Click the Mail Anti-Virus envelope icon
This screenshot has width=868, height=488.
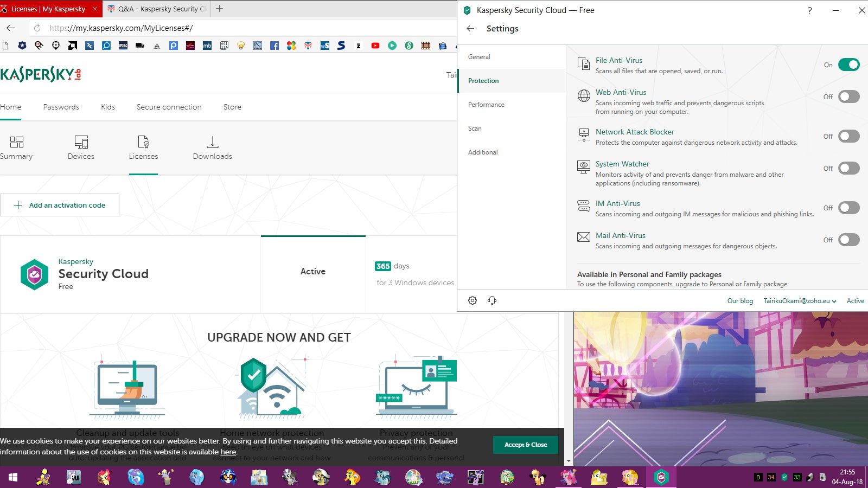(x=584, y=237)
